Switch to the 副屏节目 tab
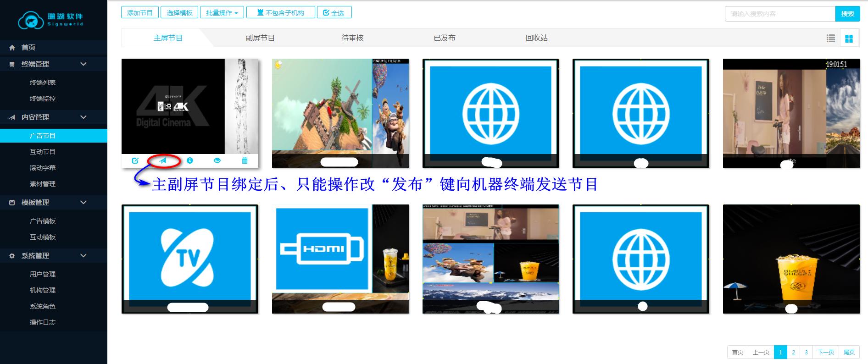This screenshot has height=364, width=868. (260, 38)
